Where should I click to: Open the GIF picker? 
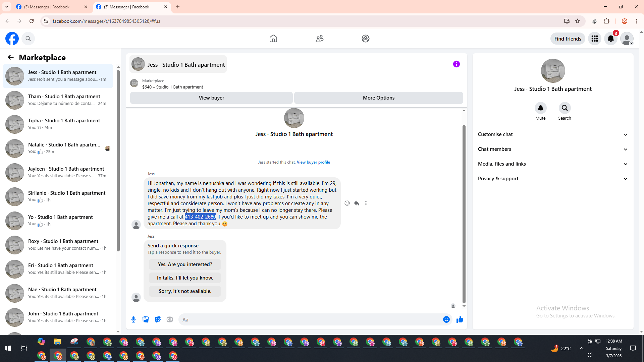[170, 319]
